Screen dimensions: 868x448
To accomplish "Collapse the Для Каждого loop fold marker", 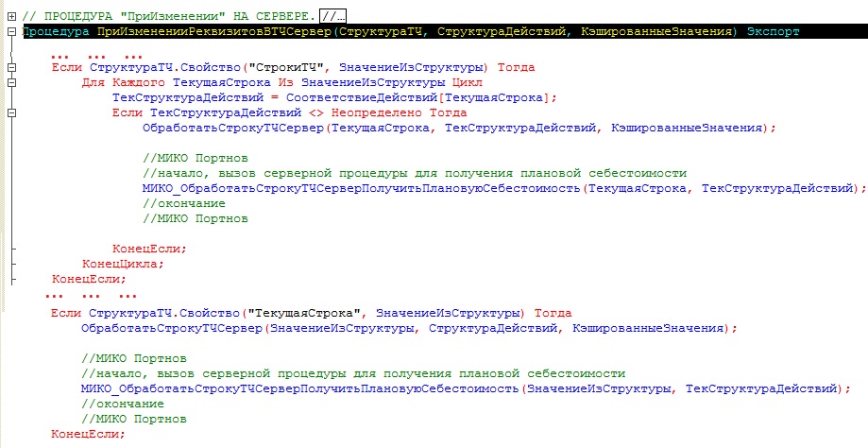I will (11, 83).
